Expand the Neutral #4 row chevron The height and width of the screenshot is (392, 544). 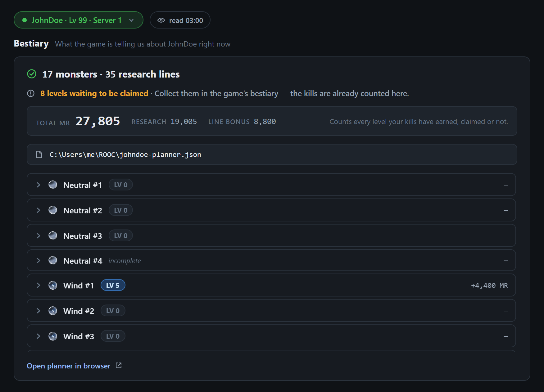(39, 261)
